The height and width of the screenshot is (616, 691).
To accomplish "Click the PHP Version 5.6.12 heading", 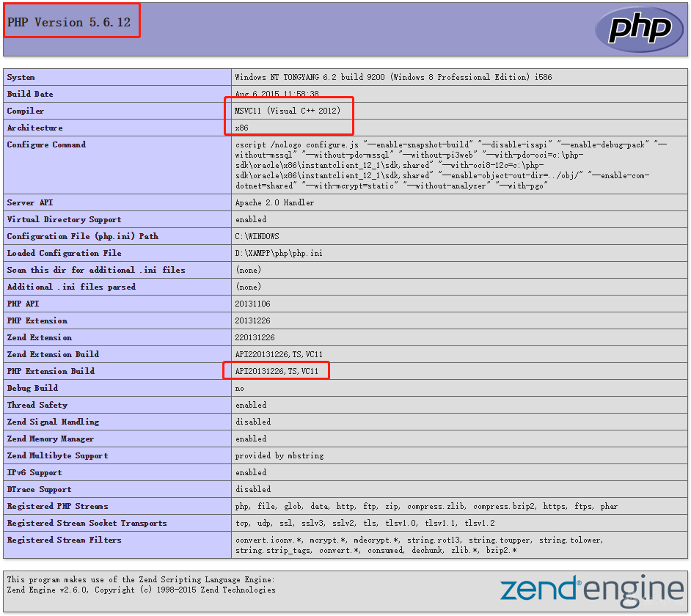I will 69,22.
